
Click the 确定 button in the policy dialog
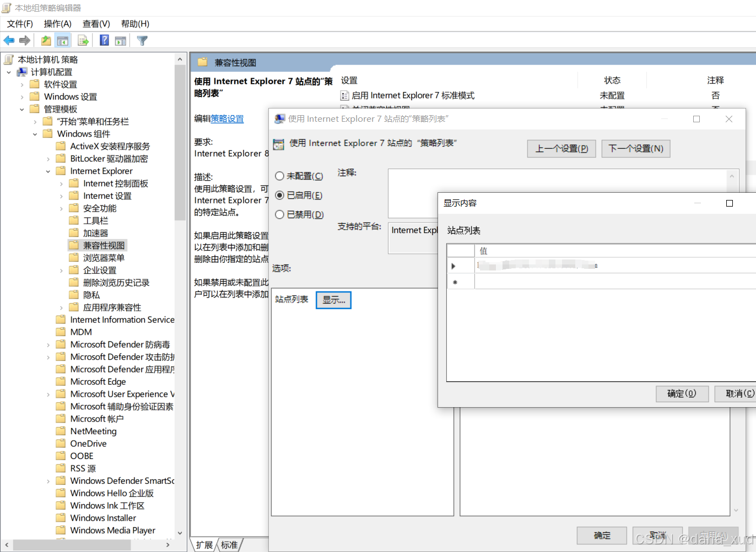click(x=602, y=535)
